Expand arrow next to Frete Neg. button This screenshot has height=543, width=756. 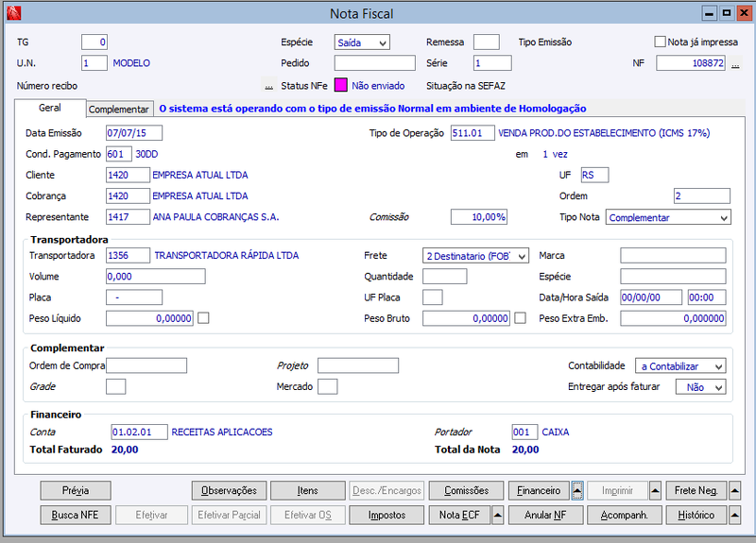(734, 490)
